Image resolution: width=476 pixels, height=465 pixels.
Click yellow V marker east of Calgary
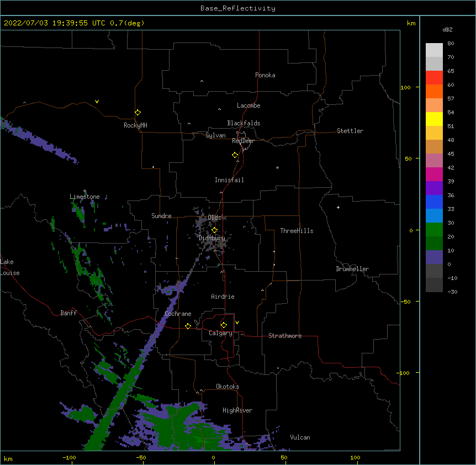(237, 323)
